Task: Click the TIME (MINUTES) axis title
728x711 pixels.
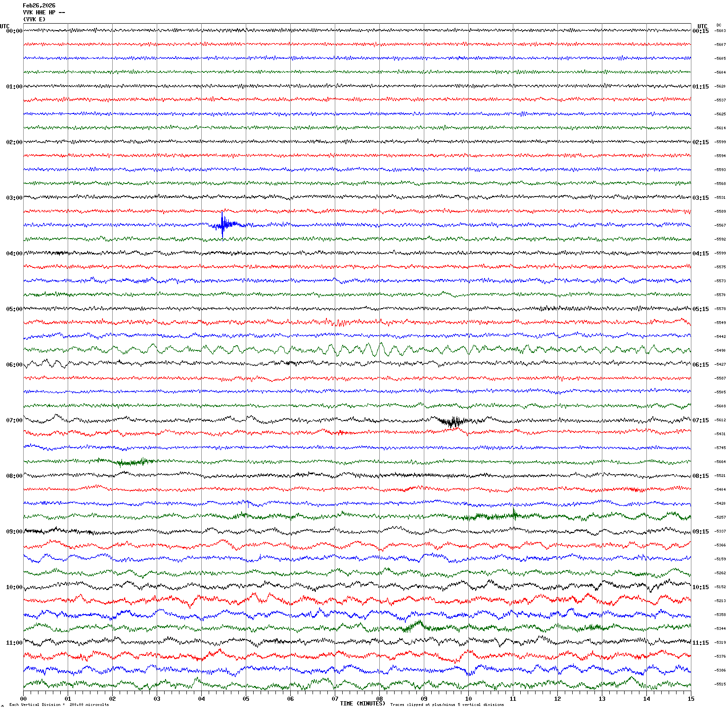Action: (x=362, y=704)
